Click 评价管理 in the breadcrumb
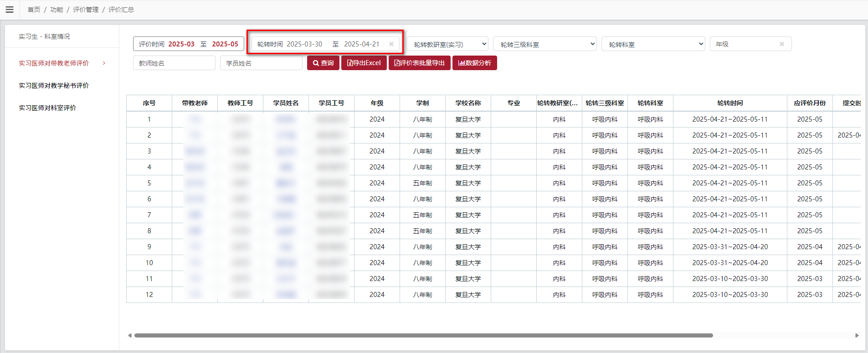Screen dimensions: 868x353 pos(86,10)
